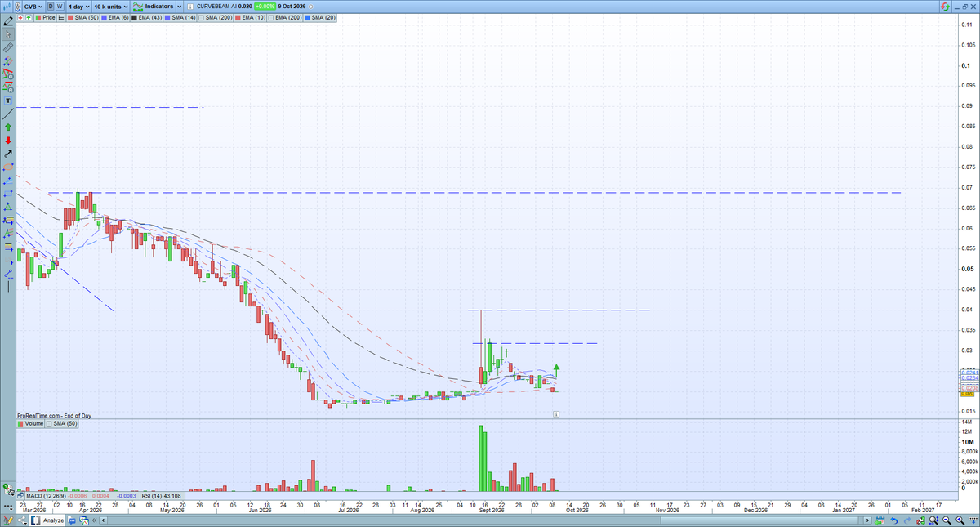980x527 pixels.
Task: Toggle the EMA (200) indicator
Action: pos(285,17)
